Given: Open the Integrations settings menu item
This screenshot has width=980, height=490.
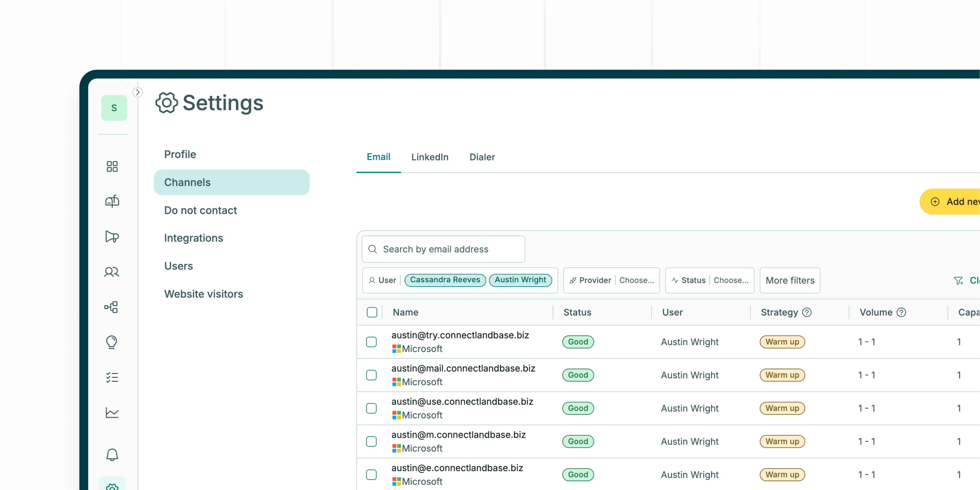Looking at the screenshot, I should click(x=193, y=238).
